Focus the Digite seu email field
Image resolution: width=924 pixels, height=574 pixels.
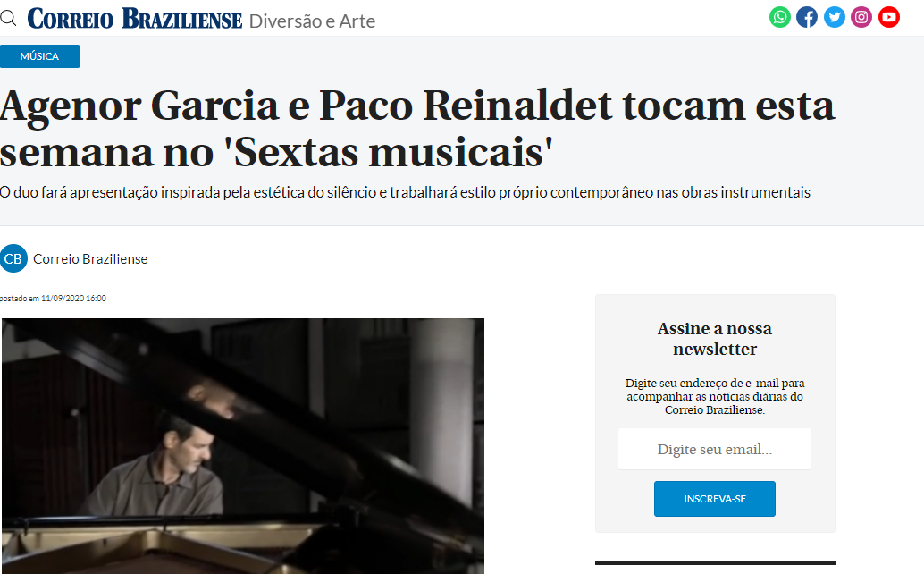[x=715, y=449]
